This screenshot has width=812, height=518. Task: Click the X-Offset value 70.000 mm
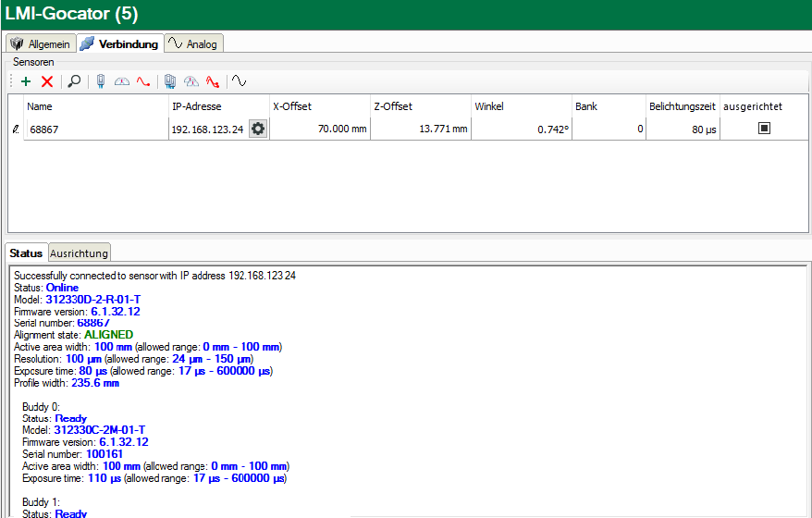point(317,129)
